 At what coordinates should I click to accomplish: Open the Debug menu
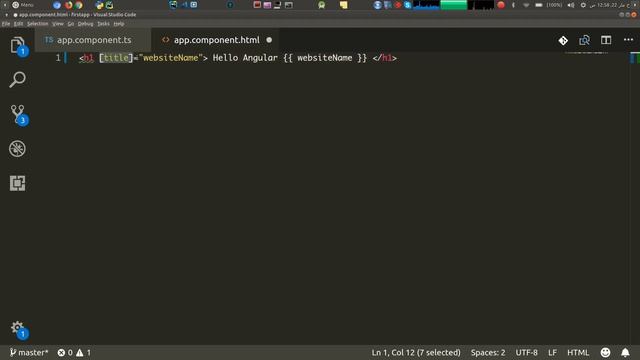coord(85,24)
